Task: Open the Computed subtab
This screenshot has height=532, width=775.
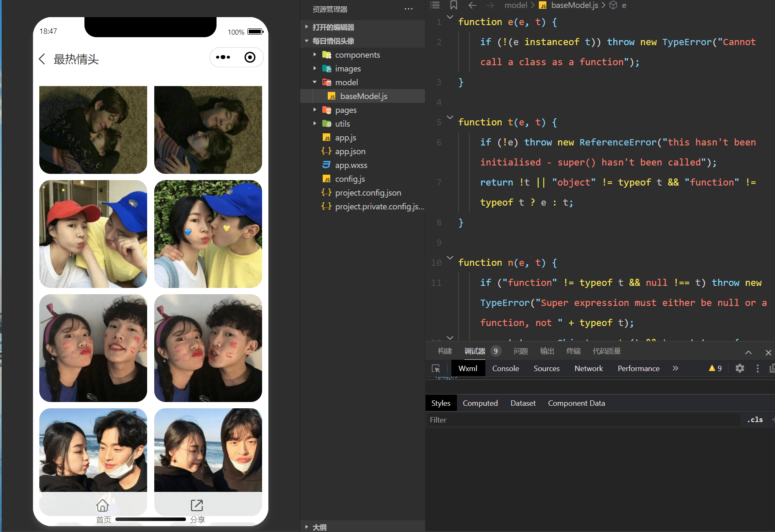Action: click(x=480, y=403)
